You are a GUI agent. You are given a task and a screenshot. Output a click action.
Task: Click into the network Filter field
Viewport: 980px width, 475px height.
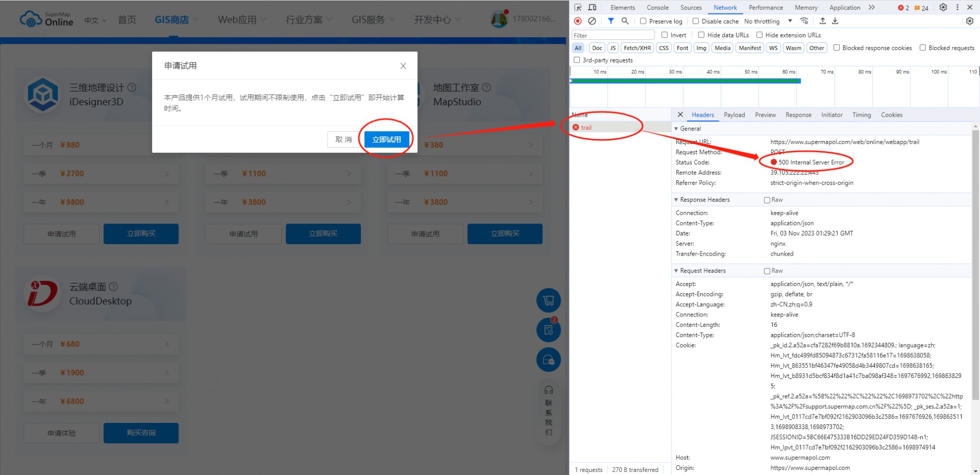(x=613, y=35)
